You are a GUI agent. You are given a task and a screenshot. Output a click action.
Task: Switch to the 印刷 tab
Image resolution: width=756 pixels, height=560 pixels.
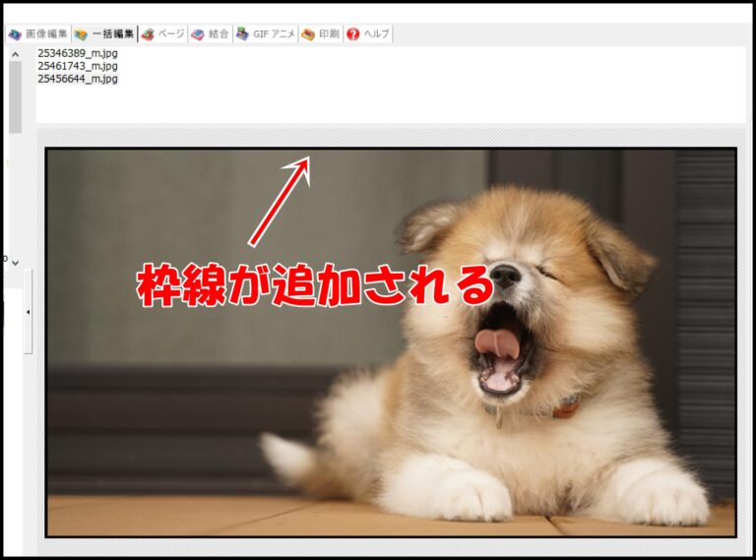coord(321,34)
